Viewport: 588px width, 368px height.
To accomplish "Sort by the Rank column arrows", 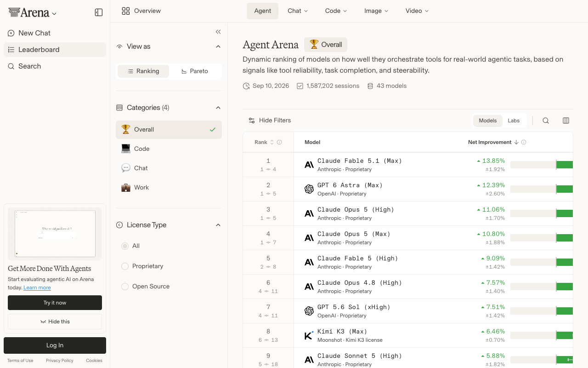I will (x=272, y=142).
